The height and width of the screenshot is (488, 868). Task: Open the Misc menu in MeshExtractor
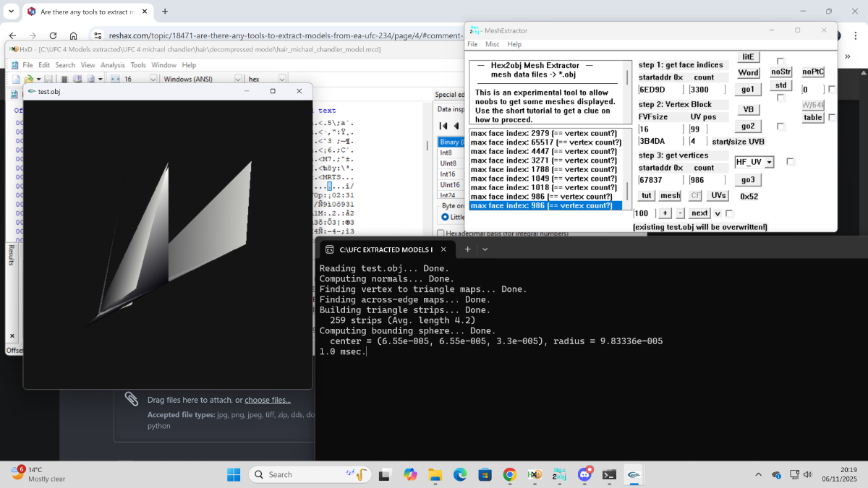tap(492, 44)
